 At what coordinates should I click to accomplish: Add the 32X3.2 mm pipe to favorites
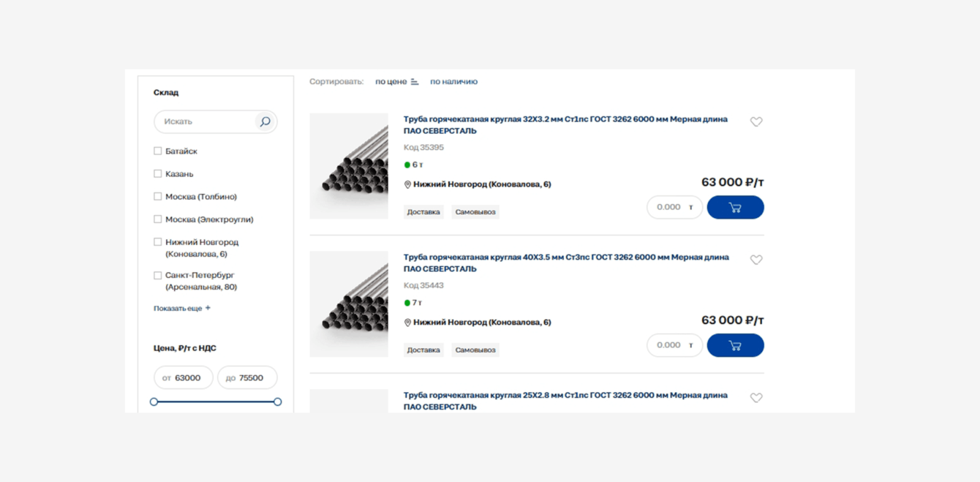756,122
